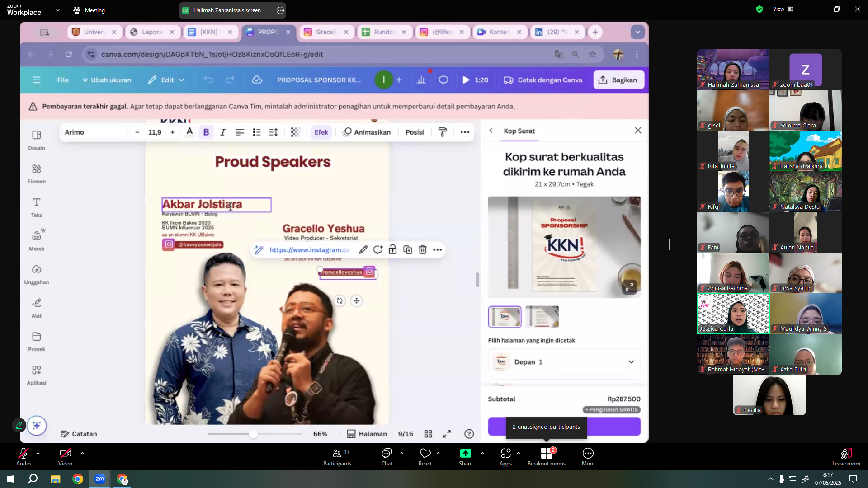Expand Zoom share options arrow
Viewport: 868px width, 488px height.
click(482, 453)
